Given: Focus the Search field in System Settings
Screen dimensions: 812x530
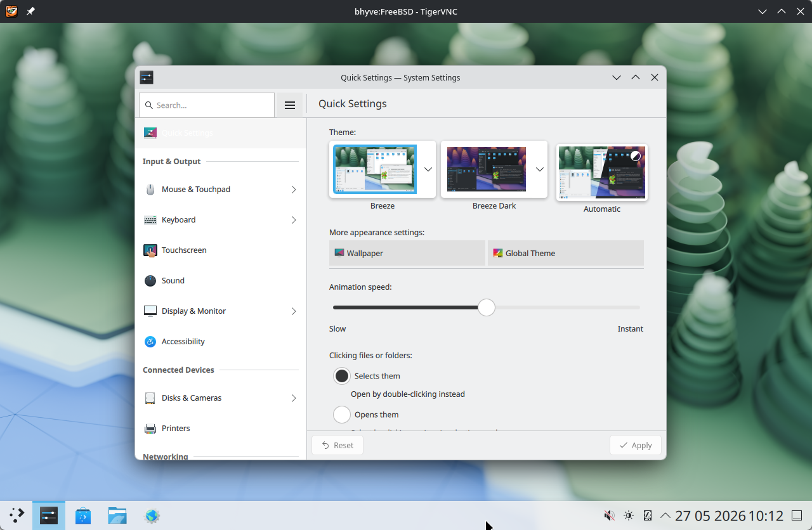Looking at the screenshot, I should coord(207,105).
